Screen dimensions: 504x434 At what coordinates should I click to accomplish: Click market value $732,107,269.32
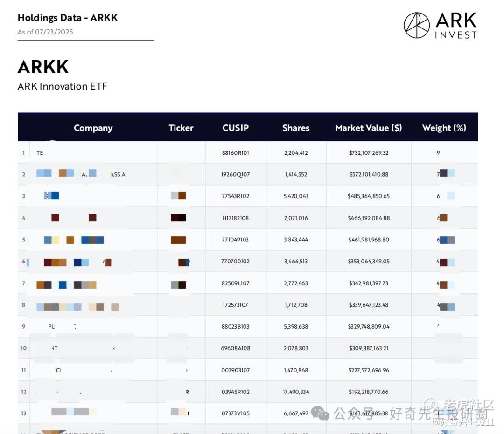[x=368, y=153]
